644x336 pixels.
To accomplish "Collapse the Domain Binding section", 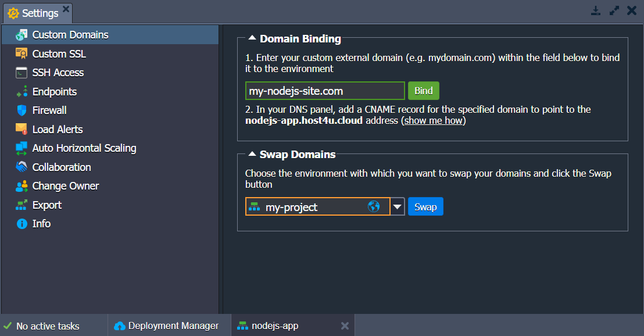I will tap(251, 38).
